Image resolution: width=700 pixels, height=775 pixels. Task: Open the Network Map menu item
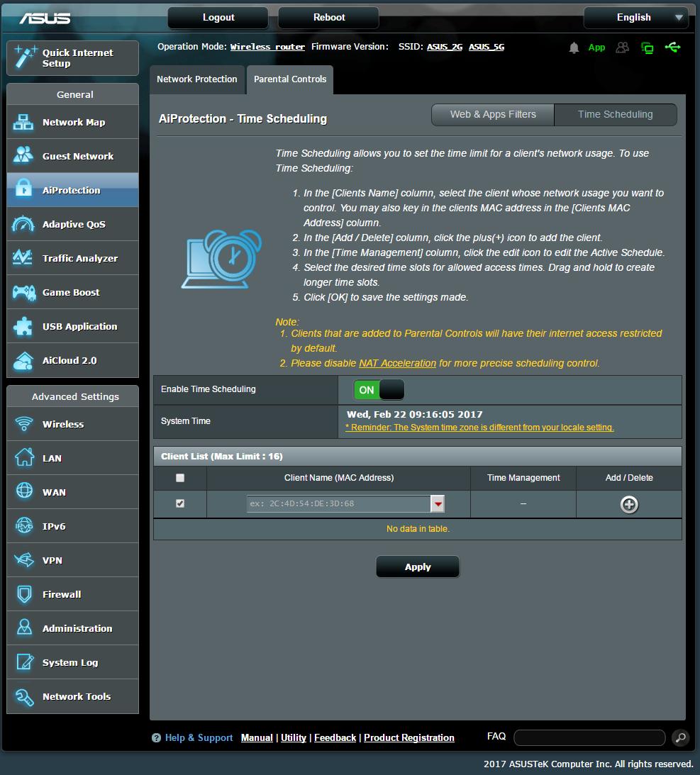pos(72,122)
